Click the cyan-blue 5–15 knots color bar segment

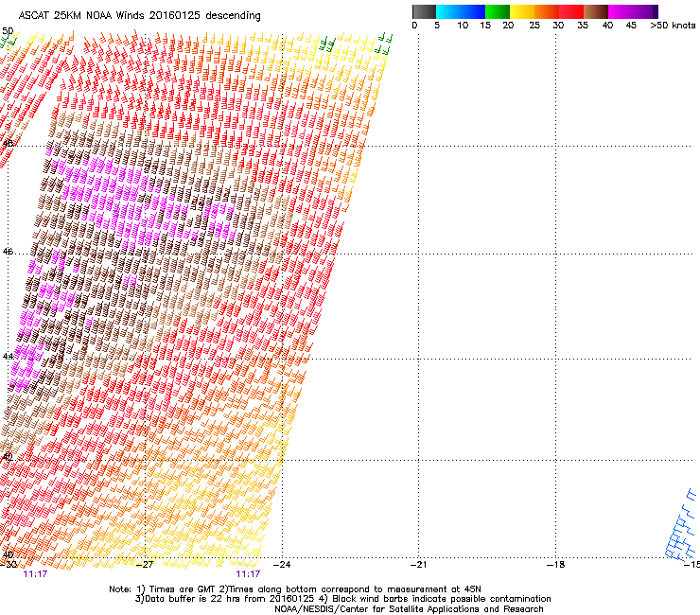(x=461, y=11)
